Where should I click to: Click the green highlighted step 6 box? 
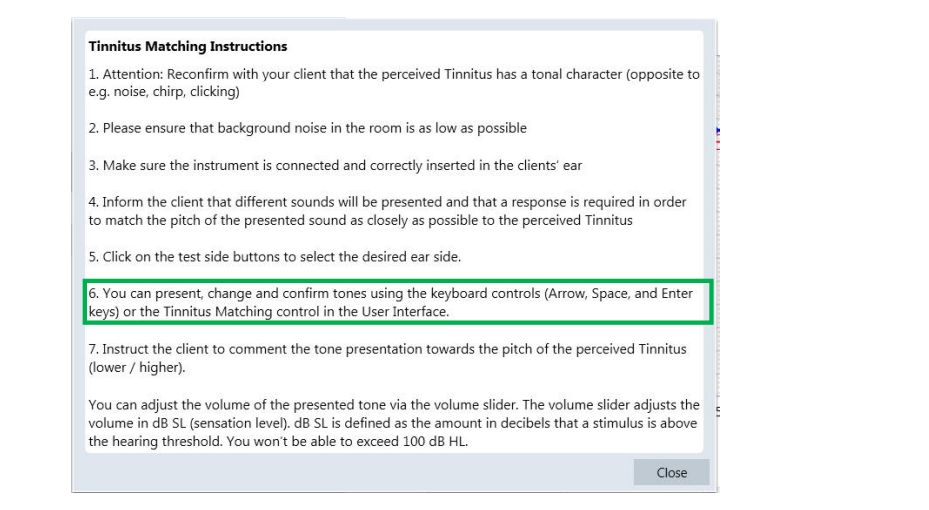(398, 302)
